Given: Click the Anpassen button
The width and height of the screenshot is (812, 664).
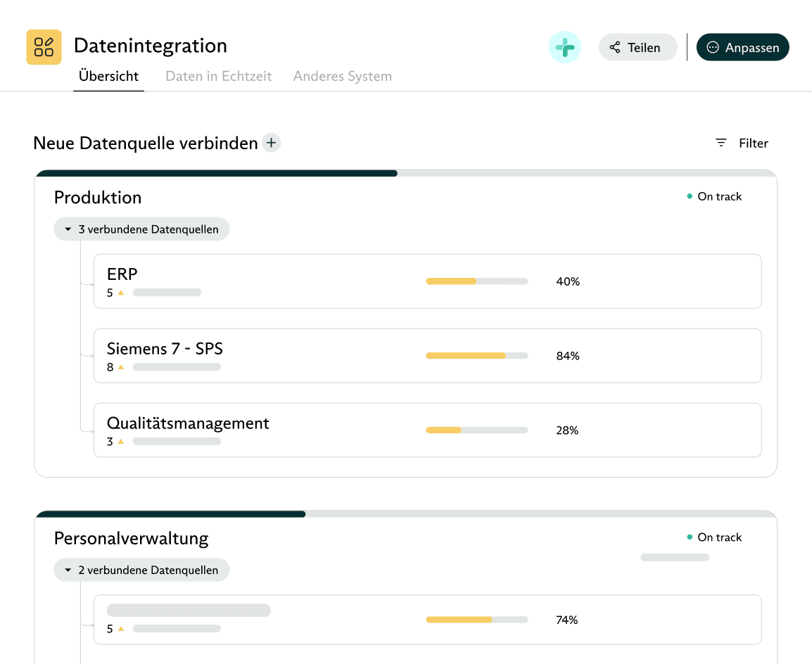Looking at the screenshot, I should (x=742, y=48).
